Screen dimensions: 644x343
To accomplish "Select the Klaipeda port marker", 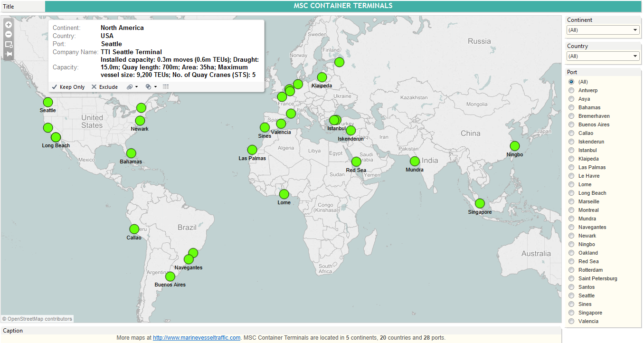I will [322, 77].
